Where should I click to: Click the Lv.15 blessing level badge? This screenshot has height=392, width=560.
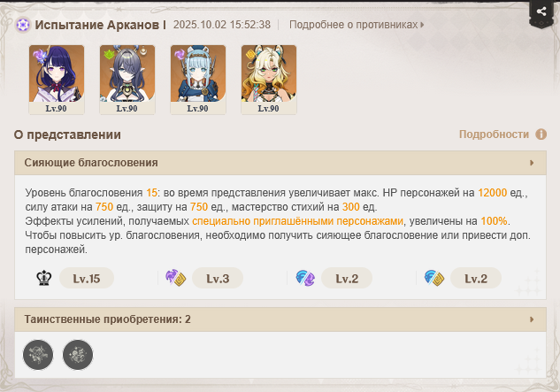[x=87, y=278]
